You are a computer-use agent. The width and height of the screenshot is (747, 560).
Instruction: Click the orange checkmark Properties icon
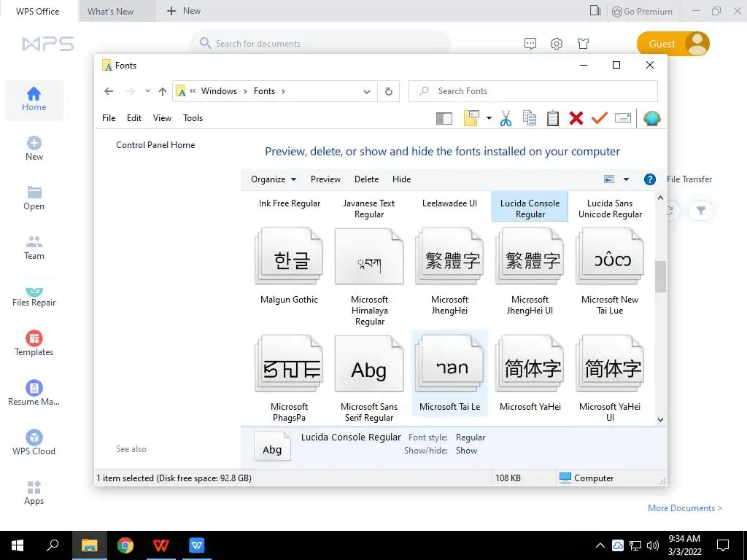[600, 117]
